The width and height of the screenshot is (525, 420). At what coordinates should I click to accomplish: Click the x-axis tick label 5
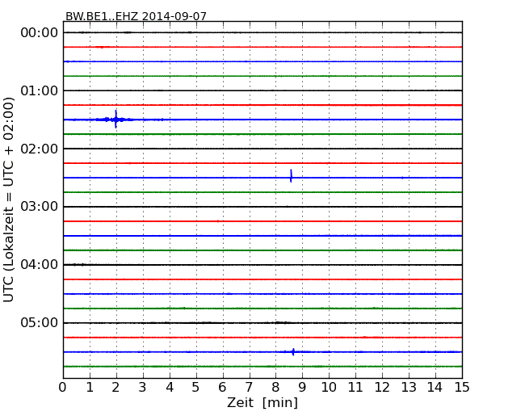(196, 388)
